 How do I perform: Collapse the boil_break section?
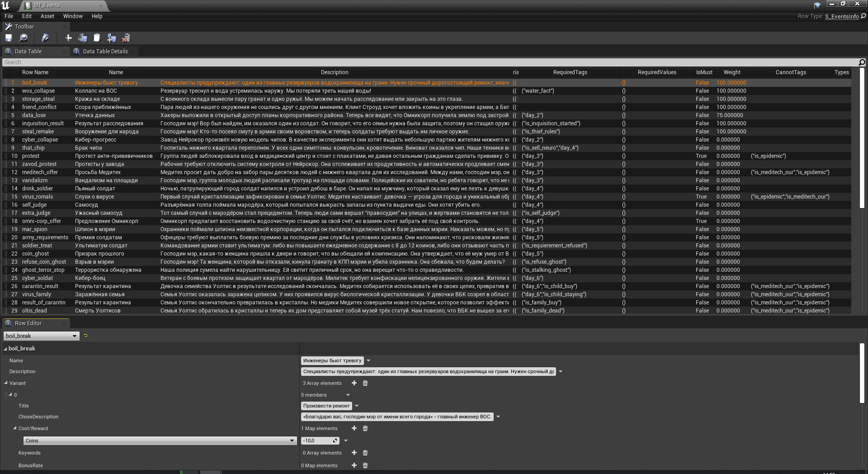click(5, 349)
